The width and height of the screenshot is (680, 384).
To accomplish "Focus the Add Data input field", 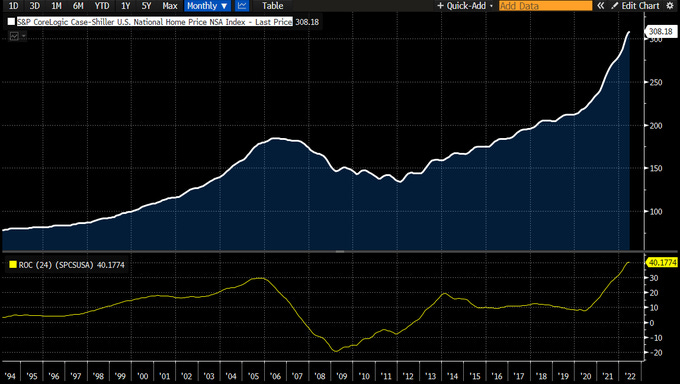I will (x=545, y=6).
